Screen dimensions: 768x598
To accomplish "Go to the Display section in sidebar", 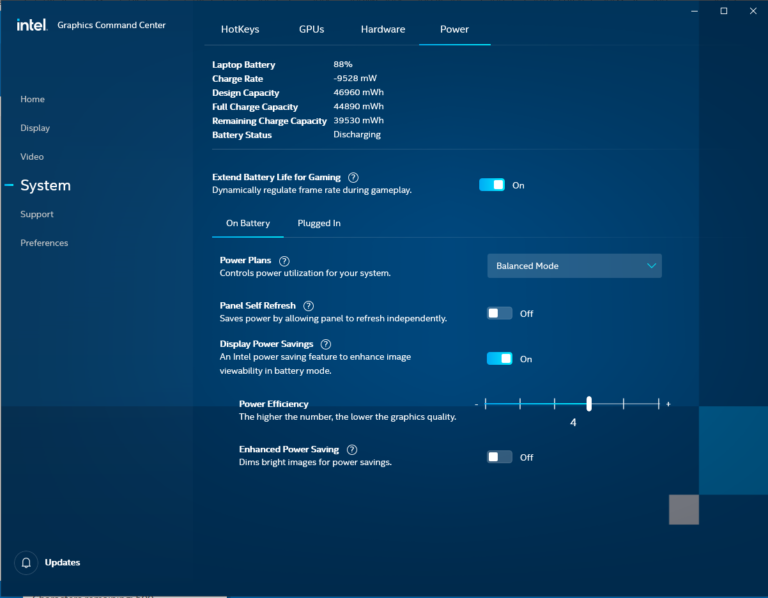I will point(35,128).
